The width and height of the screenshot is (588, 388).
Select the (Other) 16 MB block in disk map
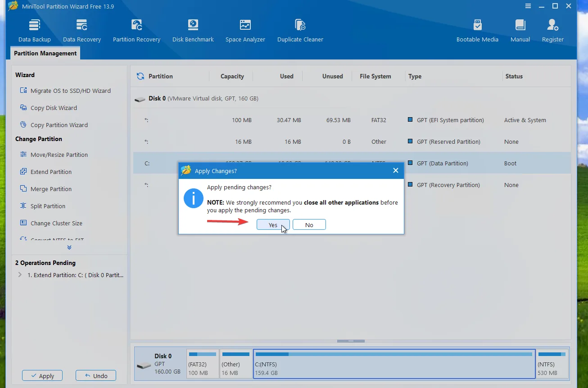pos(236,364)
